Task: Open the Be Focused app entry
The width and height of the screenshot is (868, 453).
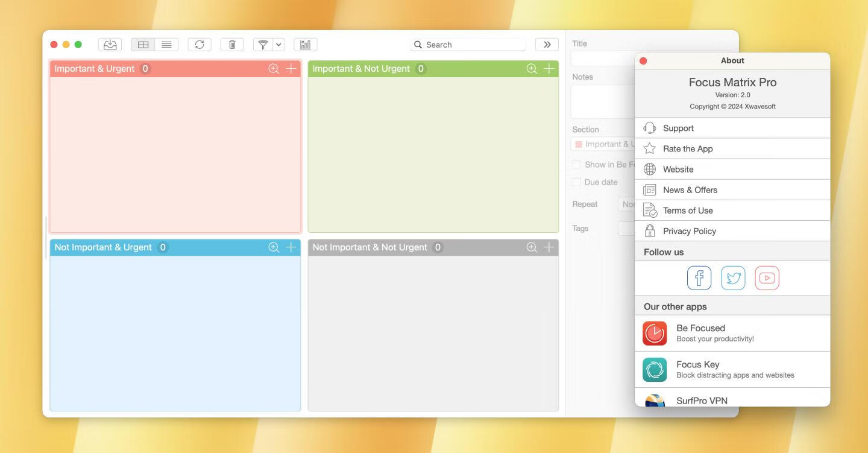Action: pos(732,333)
